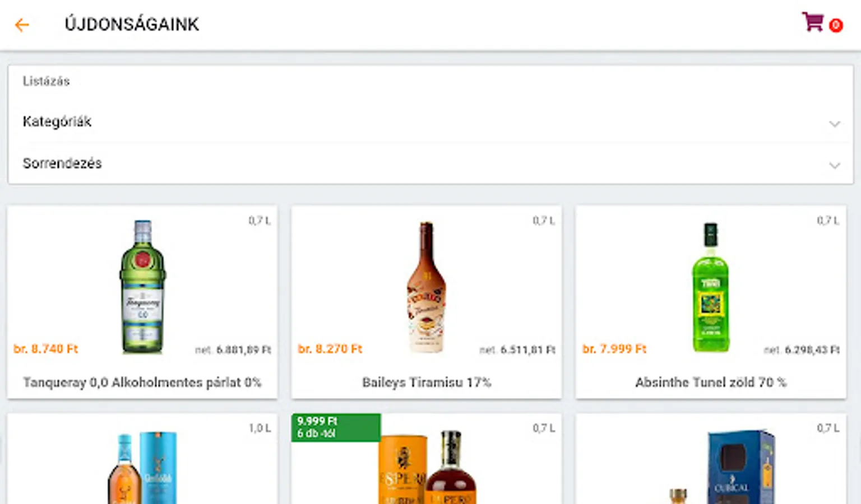The height and width of the screenshot is (504, 861).
Task: Click the br. 8.270 Ft price
Action: click(330, 349)
